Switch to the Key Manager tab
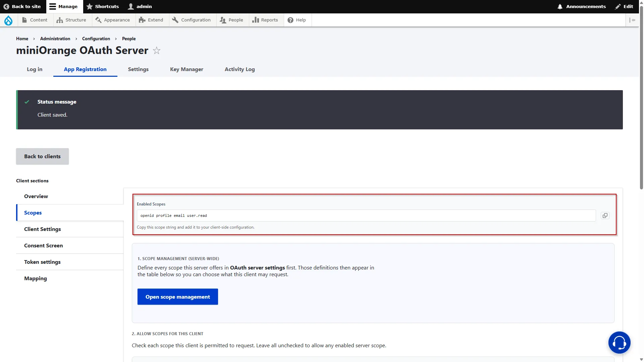 click(186, 69)
